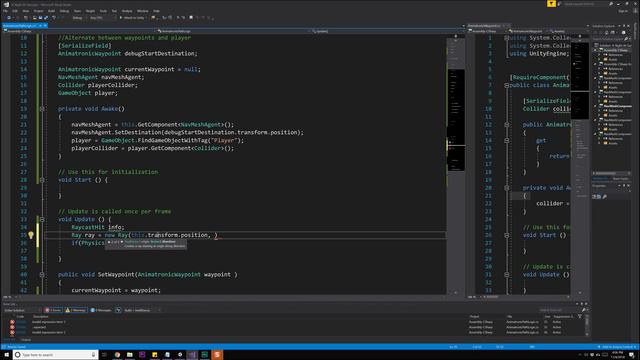The height and width of the screenshot is (360, 640).
Task: Click the Search Error List field
Action: 562,310
